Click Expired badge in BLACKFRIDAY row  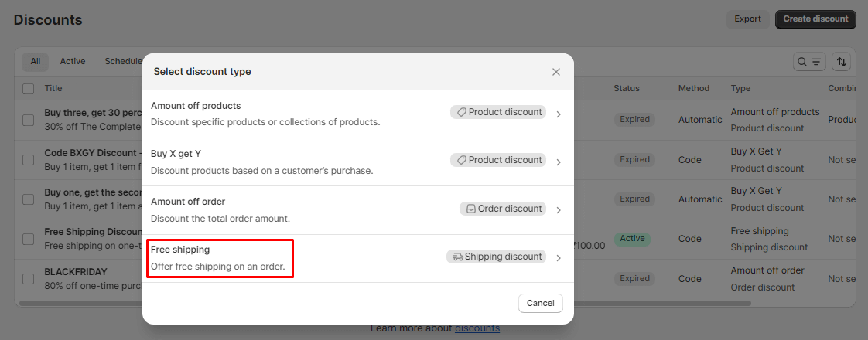point(634,279)
